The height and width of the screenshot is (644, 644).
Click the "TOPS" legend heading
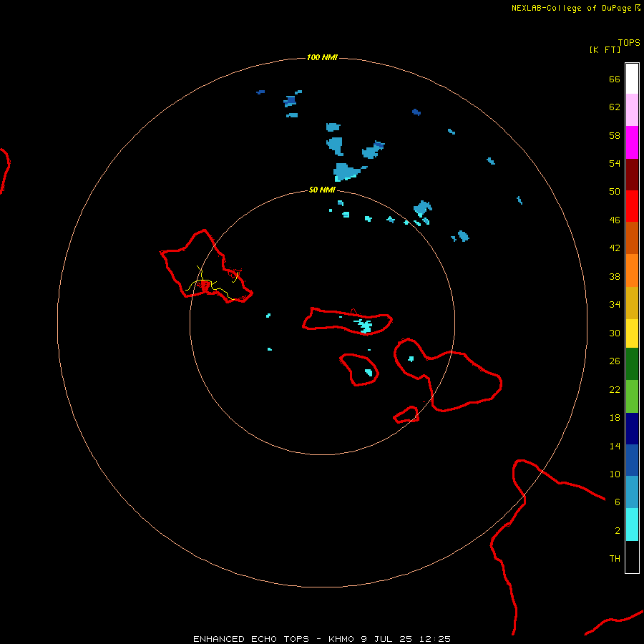tap(629, 42)
